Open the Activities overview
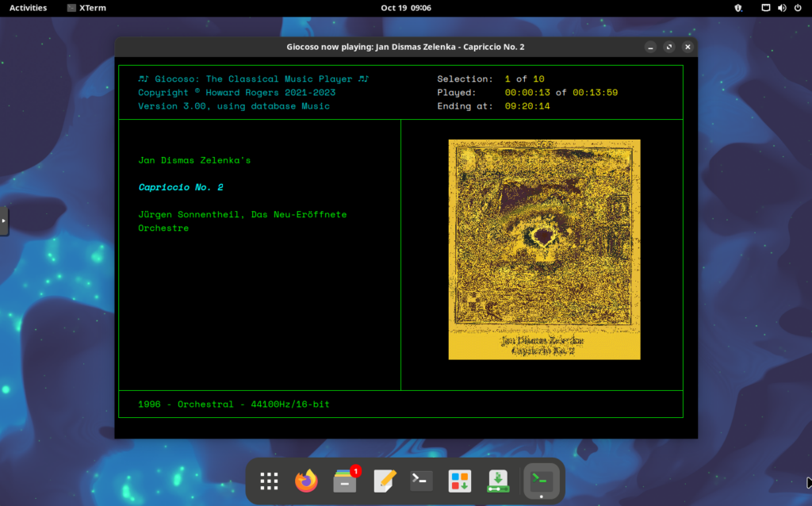This screenshot has width=812, height=506. pos(28,8)
